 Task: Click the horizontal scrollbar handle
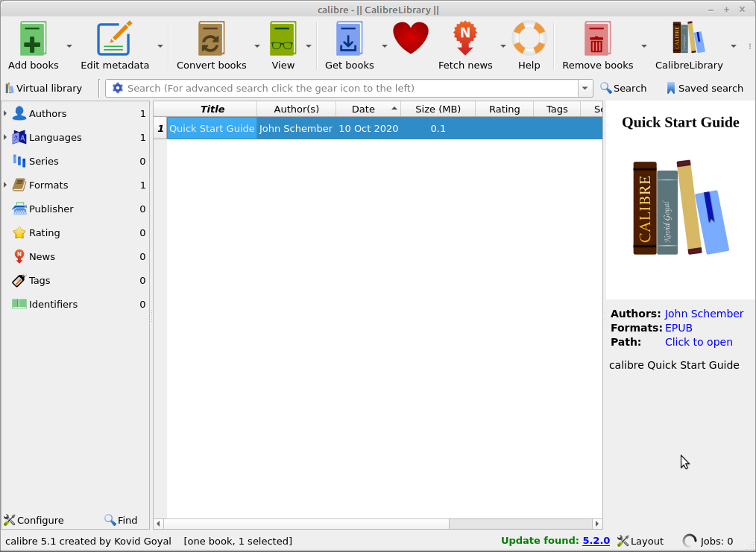[306, 524]
